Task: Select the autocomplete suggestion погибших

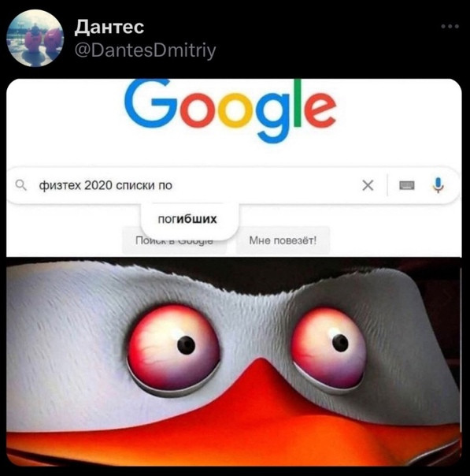Action: (x=187, y=219)
